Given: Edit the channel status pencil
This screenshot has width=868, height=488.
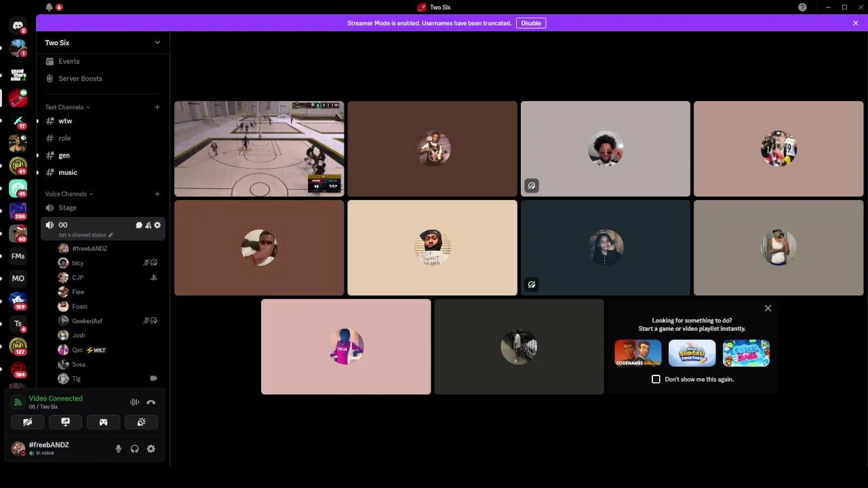Looking at the screenshot, I should coord(111,235).
